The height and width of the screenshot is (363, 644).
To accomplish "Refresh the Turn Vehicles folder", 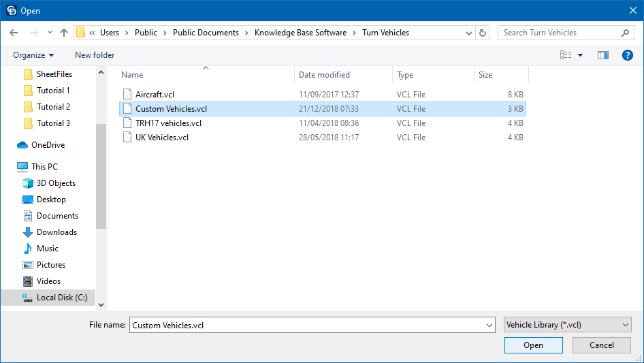I will point(483,33).
